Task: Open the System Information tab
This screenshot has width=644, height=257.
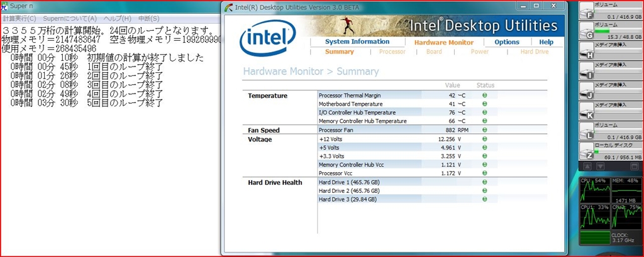Action: click(x=357, y=41)
